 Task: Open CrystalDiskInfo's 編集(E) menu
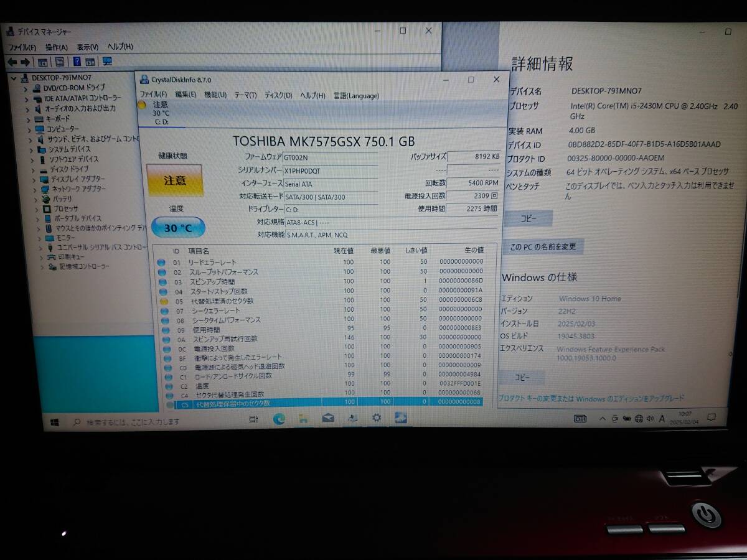[x=186, y=95]
